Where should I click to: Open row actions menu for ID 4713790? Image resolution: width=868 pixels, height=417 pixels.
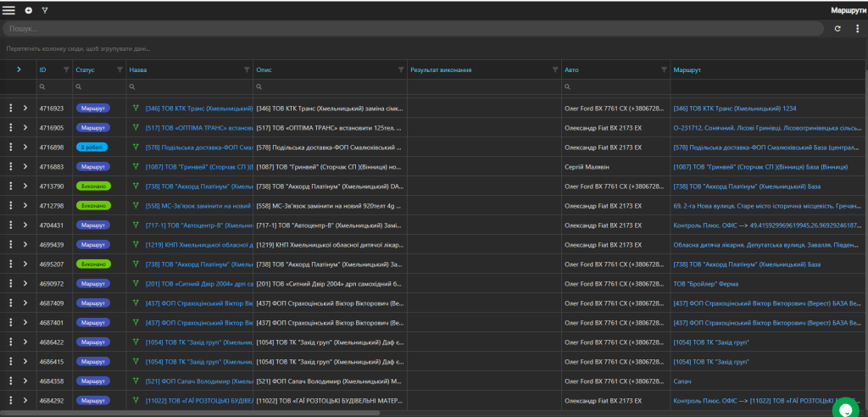(x=10, y=186)
